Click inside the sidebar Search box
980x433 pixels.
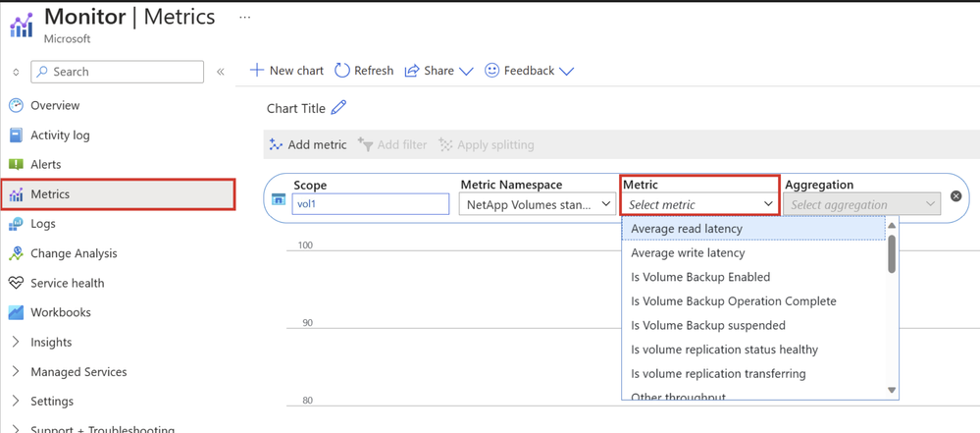tap(117, 72)
